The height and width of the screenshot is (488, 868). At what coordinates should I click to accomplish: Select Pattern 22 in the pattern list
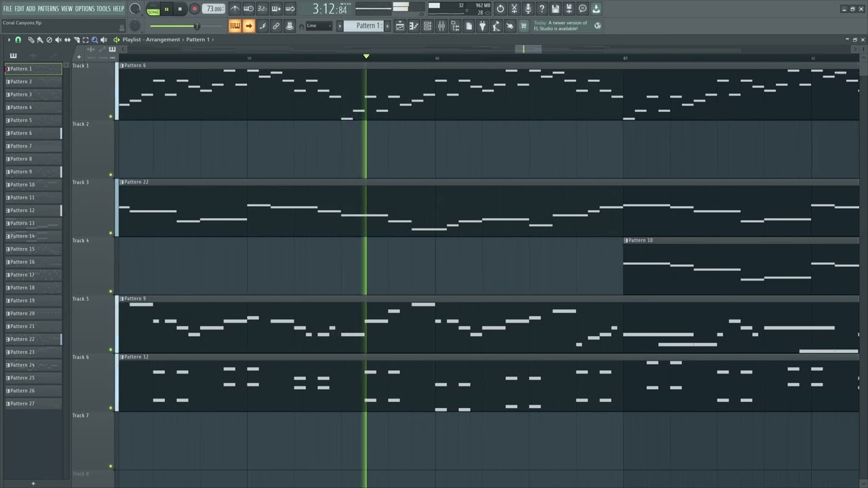coord(33,340)
